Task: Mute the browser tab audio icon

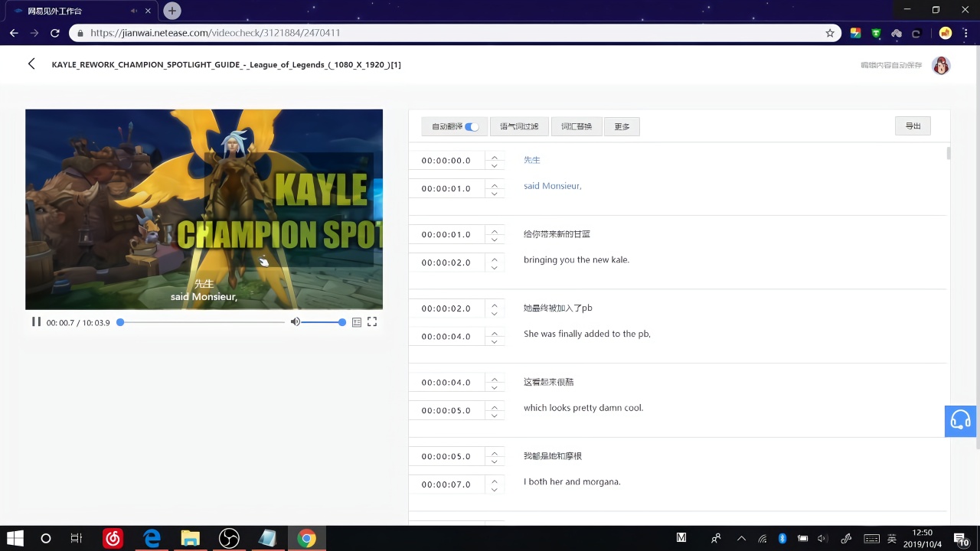Action: coord(135,11)
